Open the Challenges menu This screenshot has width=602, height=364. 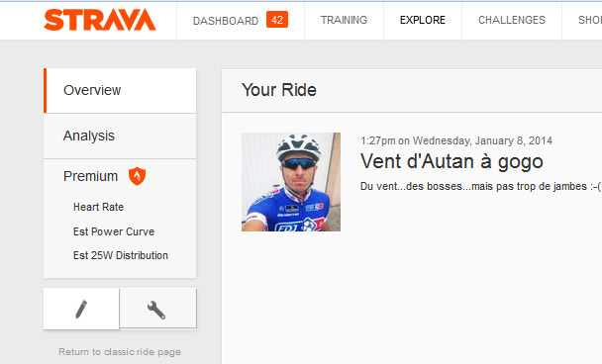tap(512, 20)
